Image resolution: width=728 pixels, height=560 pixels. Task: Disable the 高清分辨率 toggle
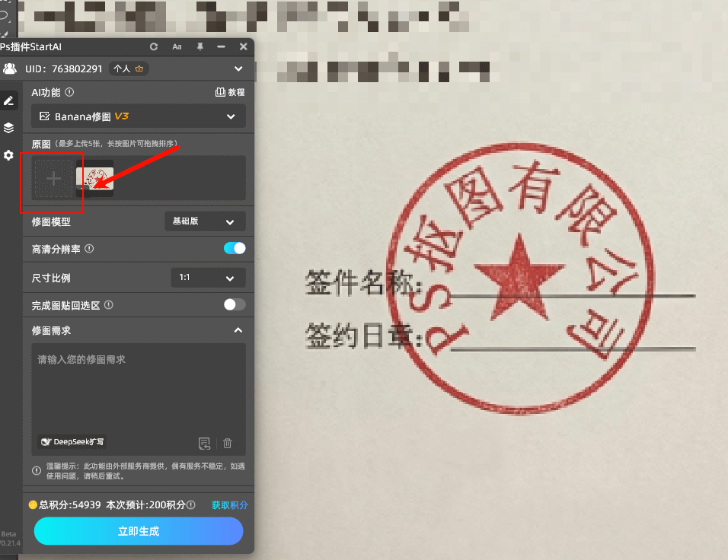coord(234,248)
